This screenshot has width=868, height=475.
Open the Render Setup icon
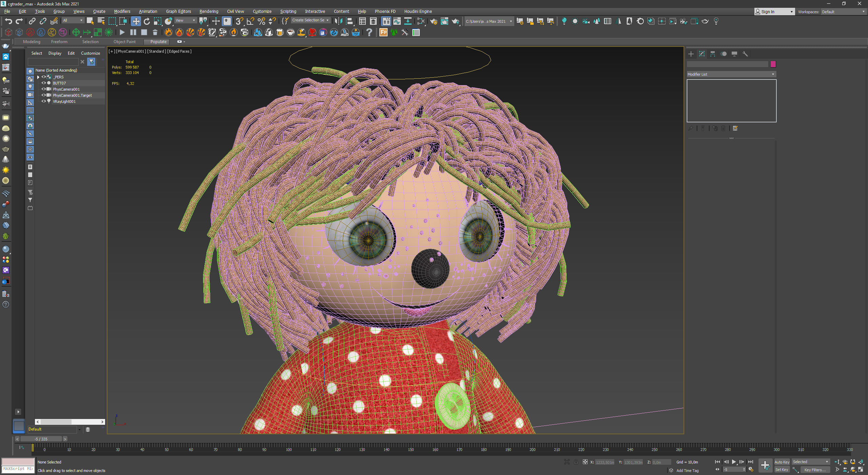[x=434, y=21]
